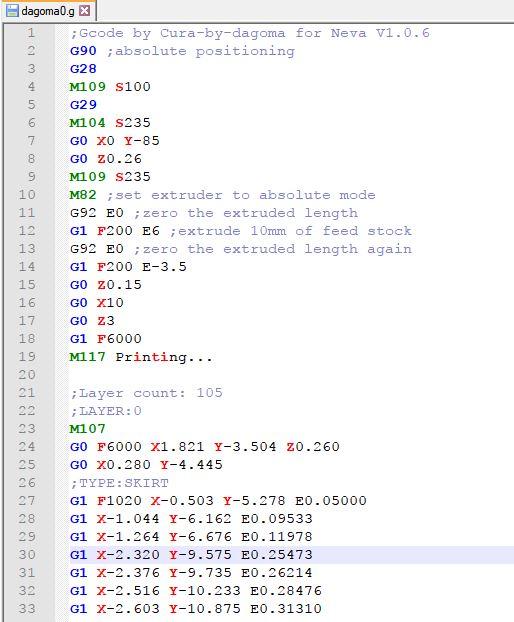This screenshot has width=514, height=622.
Task: Click the G92 E0 line on line 11
Action: pos(214,213)
